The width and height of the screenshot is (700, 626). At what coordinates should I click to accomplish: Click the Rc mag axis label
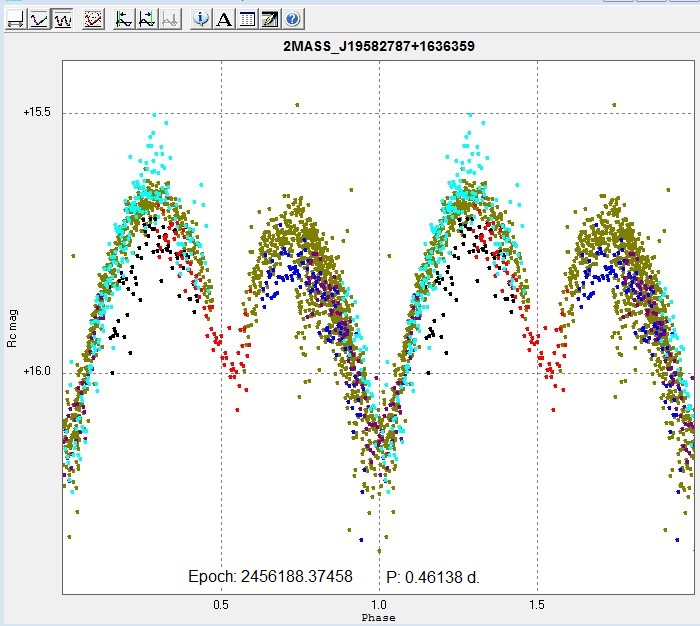click(x=12, y=329)
